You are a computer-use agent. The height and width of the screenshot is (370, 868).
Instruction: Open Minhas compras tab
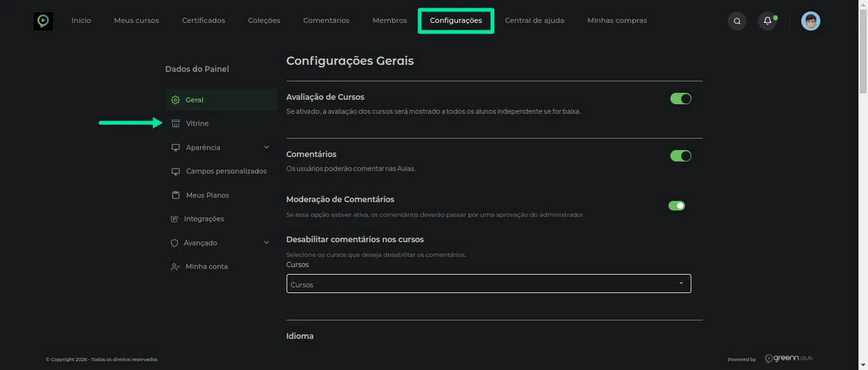(x=617, y=20)
